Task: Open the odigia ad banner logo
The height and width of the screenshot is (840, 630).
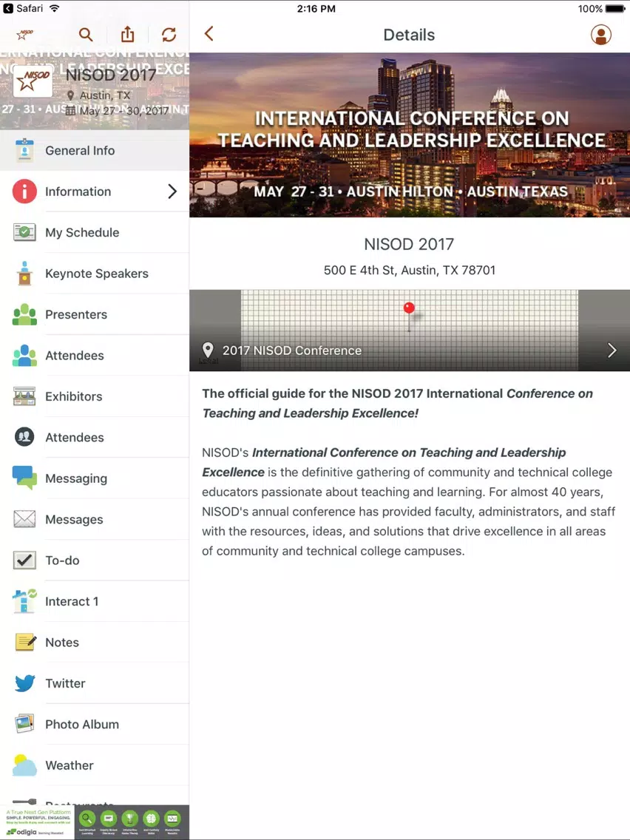Action: click(x=36, y=823)
